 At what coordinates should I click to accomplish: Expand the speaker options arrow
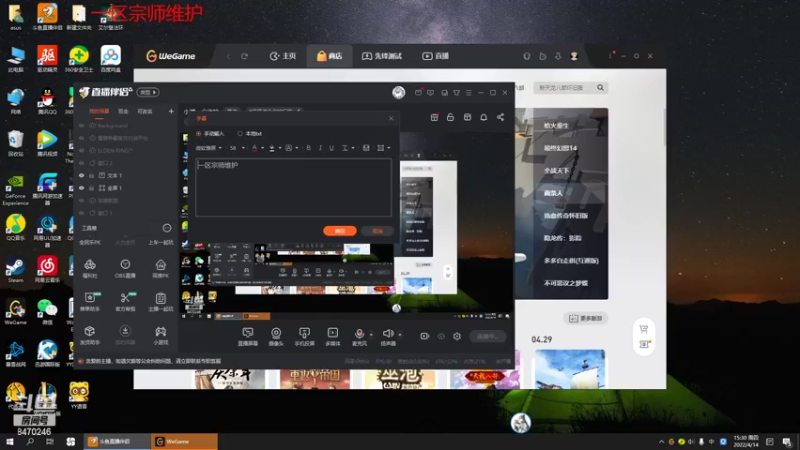pyautogui.click(x=400, y=335)
